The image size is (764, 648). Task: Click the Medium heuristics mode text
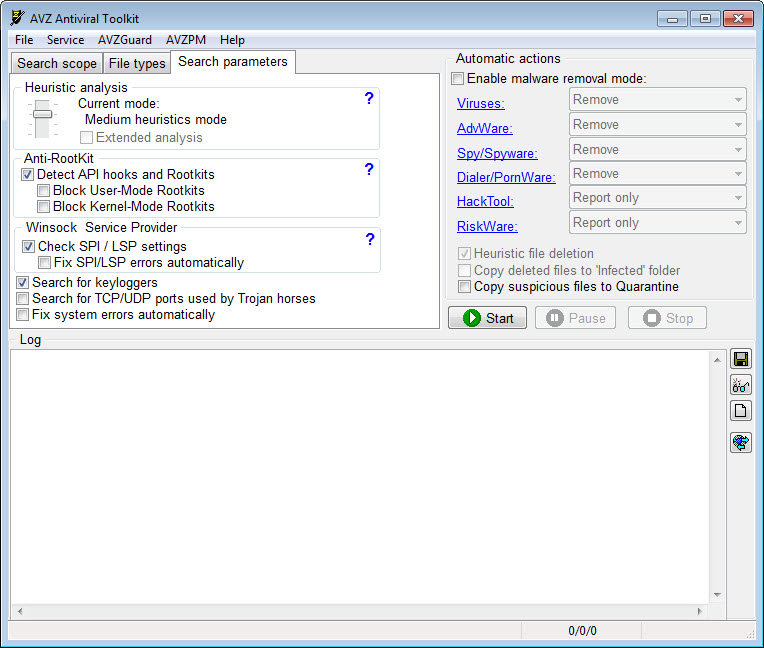155,119
